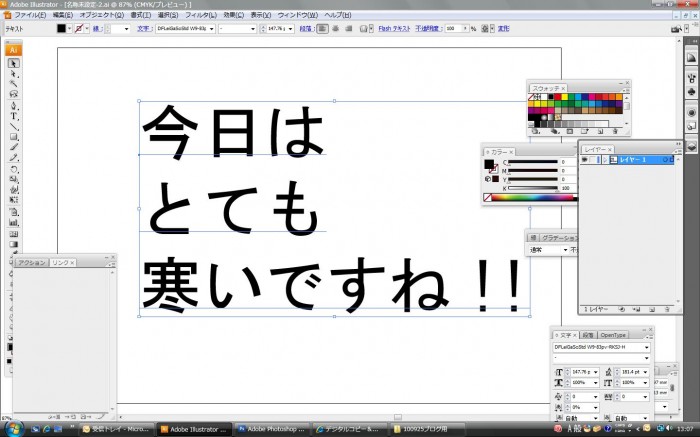Screen dimensions: 700x437
Task: Click the 不透明度 link in control bar
Action: [x=427, y=29]
